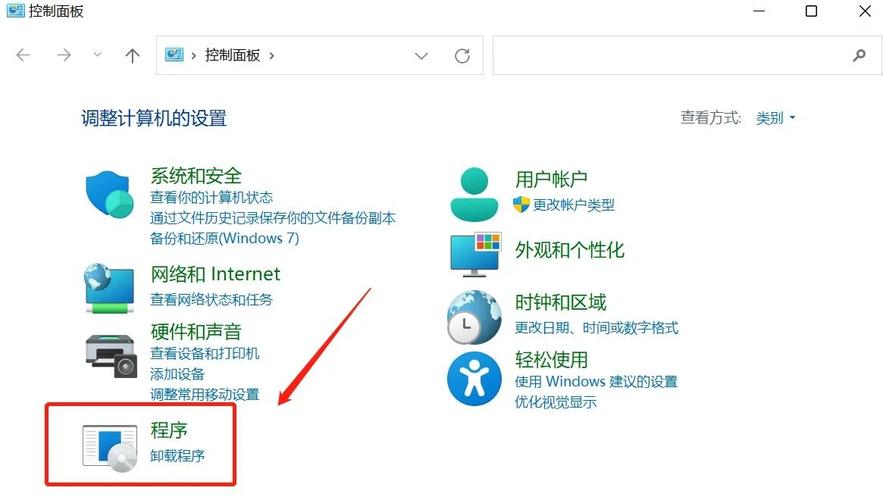Open the Programs (程序) disc icon
The height and width of the screenshot is (500, 883).
coord(110,448)
